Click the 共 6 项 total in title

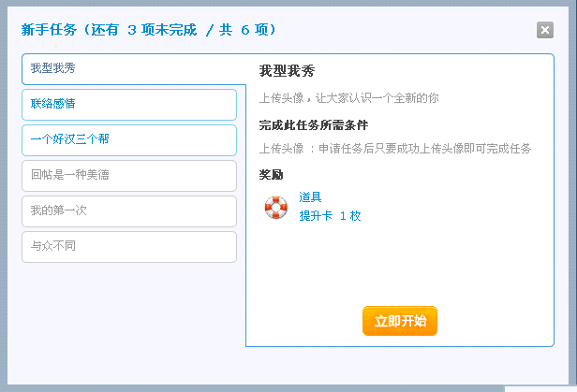[x=245, y=30]
